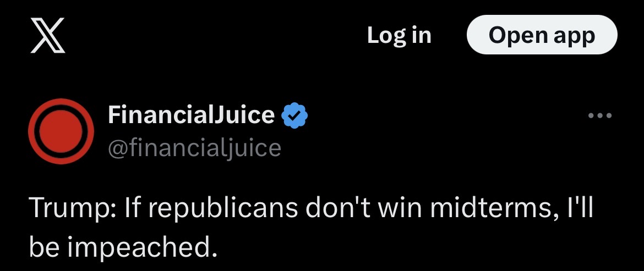
Task: Sign in using Log in
Action: 399,35
